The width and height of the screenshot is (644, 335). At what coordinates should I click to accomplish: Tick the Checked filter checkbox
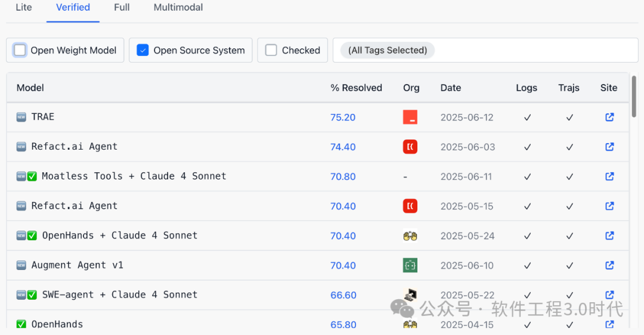[271, 50]
